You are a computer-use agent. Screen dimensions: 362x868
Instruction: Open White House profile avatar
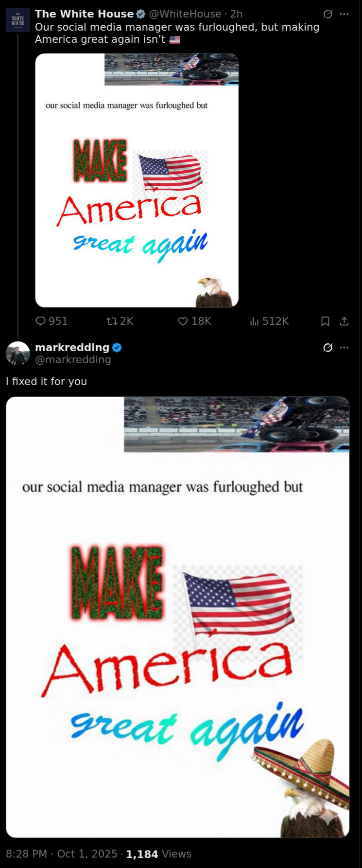[18, 20]
